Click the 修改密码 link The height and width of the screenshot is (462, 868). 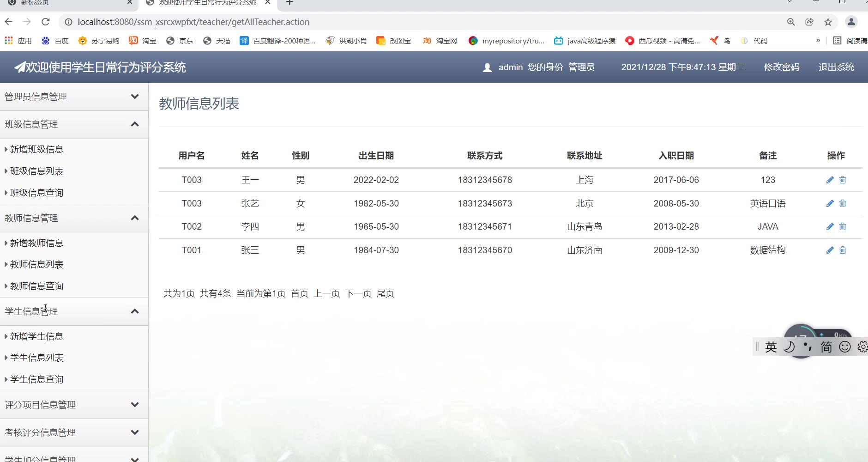782,67
